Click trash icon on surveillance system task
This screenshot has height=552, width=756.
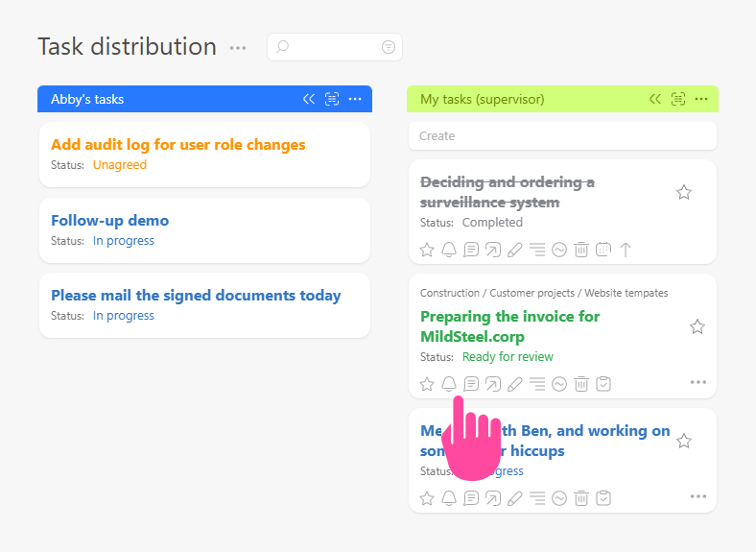581,250
